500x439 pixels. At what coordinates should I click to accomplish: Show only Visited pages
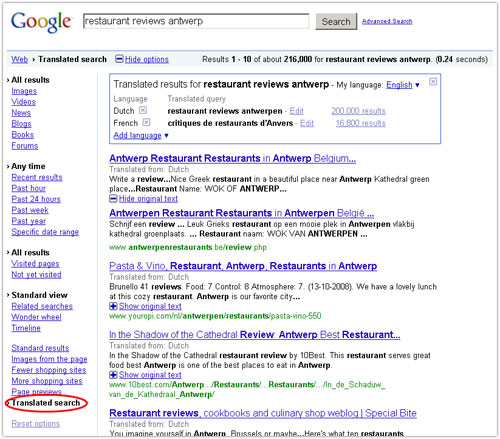pos(35,264)
